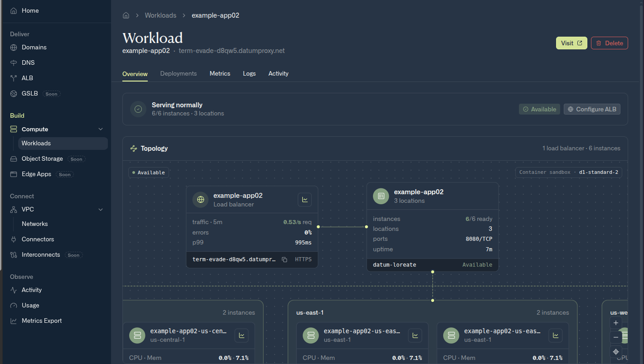This screenshot has height=364, width=644.
Task: Click the Interconnects sidebar item
Action: [x=41, y=255]
